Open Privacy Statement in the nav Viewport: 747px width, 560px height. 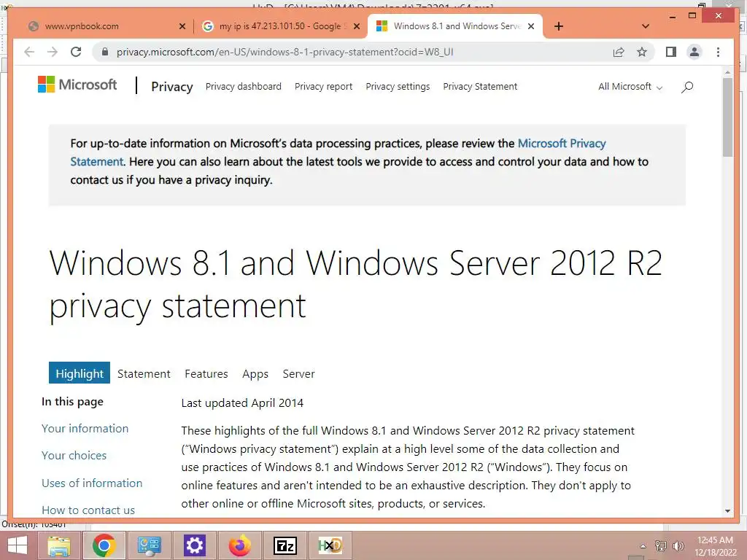coord(480,87)
